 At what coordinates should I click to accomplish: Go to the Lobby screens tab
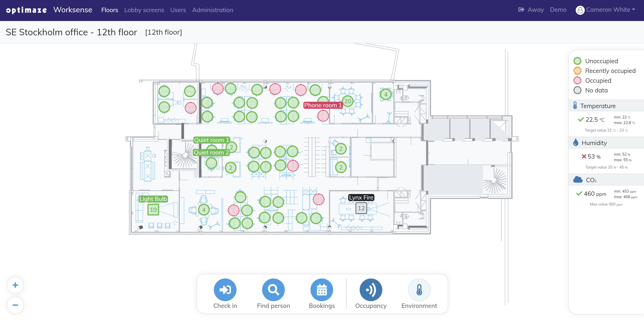point(144,10)
